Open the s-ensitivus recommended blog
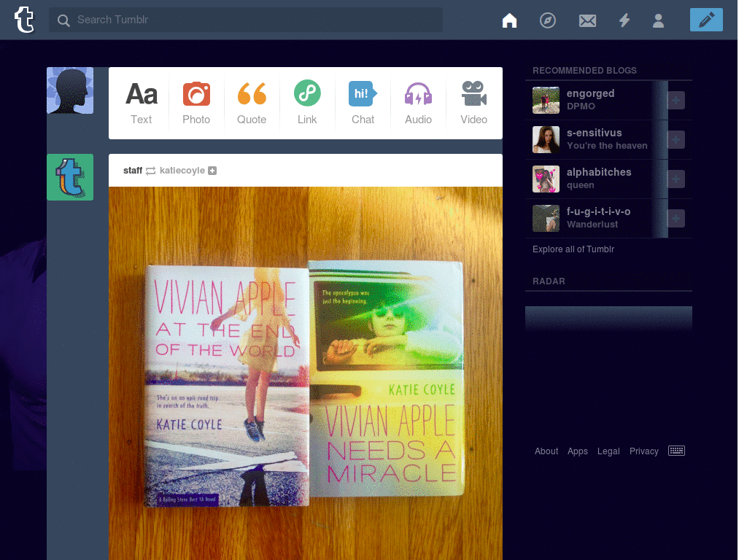 [594, 133]
